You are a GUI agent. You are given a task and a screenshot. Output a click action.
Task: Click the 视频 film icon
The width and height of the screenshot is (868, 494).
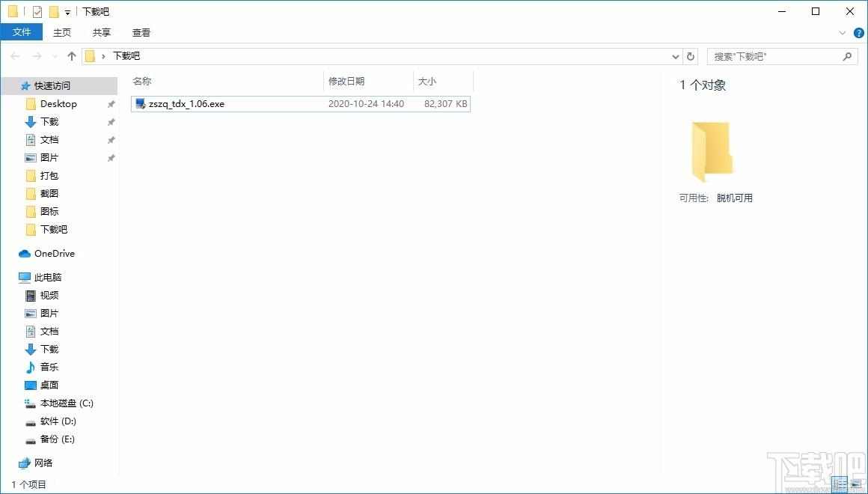31,295
